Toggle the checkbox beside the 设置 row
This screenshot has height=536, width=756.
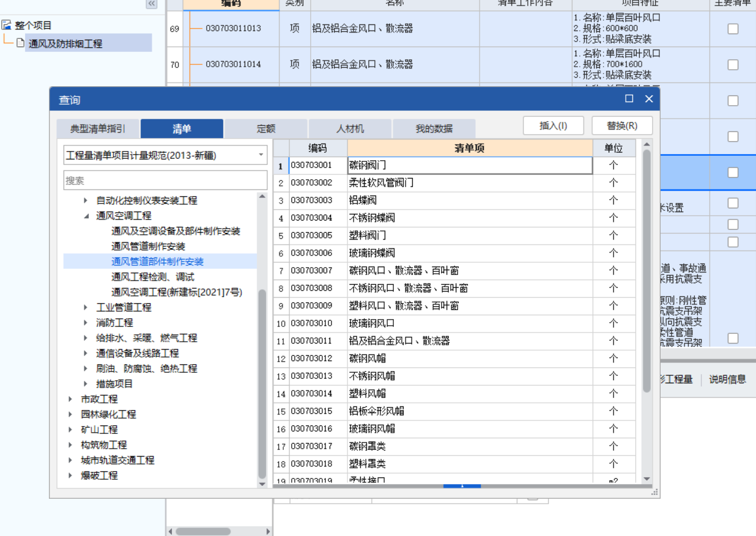pyautogui.click(x=733, y=203)
